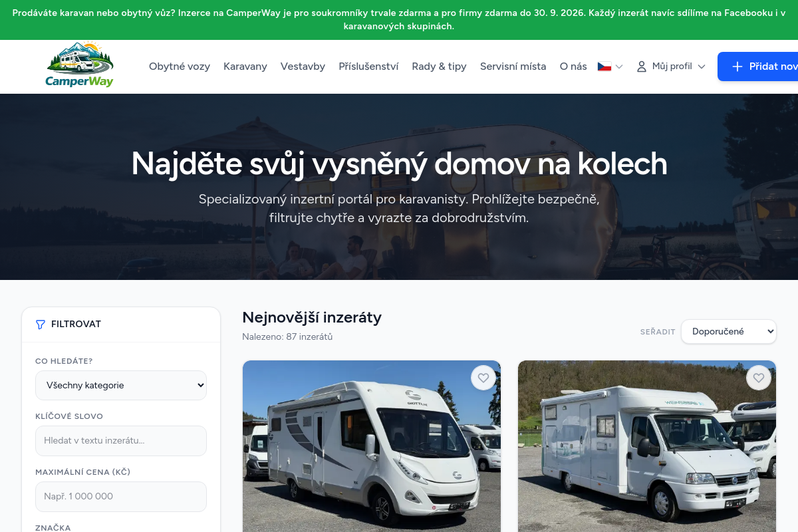The image size is (798, 532).
Task: Favorite the Weinsberg motorhome with heart icon
Action: tap(759, 378)
